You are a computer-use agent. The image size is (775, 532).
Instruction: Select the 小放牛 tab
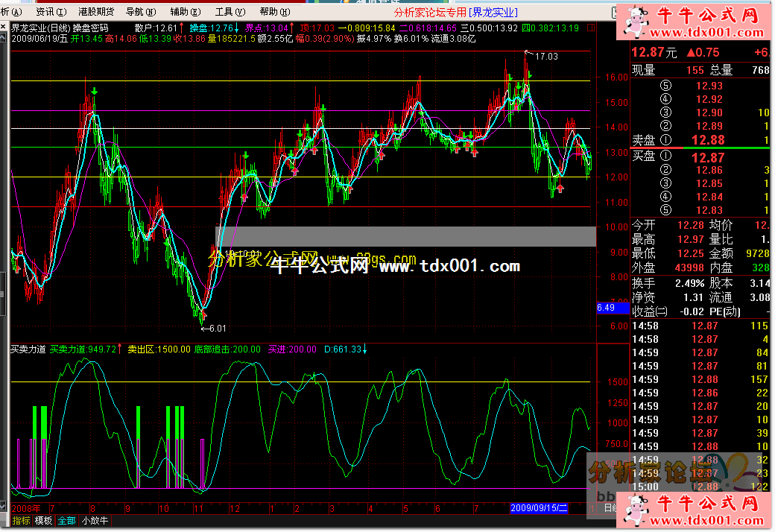click(95, 521)
